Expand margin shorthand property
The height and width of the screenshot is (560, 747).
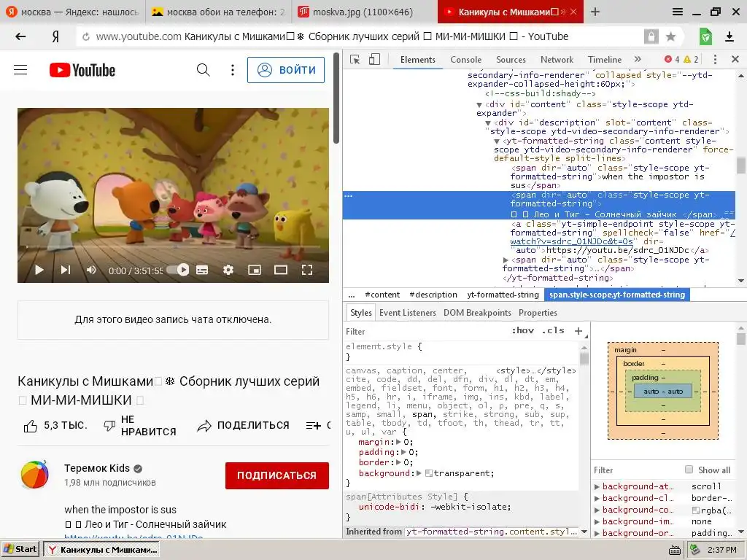(399, 442)
